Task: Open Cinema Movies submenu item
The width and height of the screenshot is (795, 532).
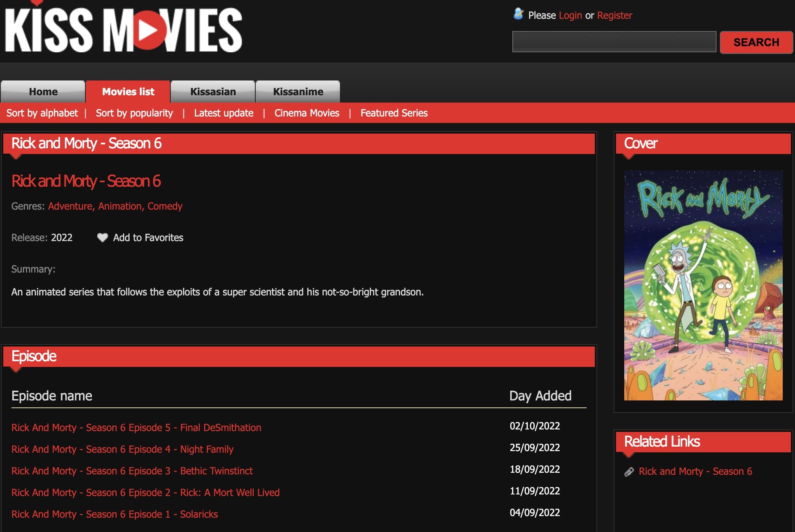Action: pos(306,113)
